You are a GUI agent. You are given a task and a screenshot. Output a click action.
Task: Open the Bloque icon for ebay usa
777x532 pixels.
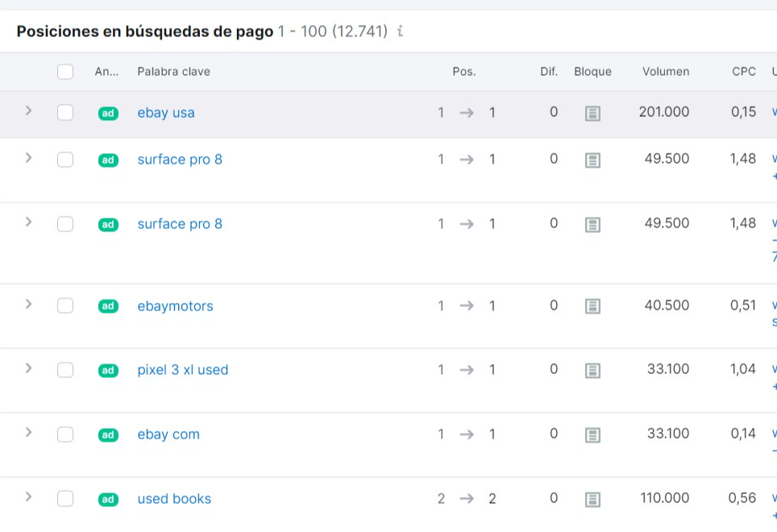(592, 114)
